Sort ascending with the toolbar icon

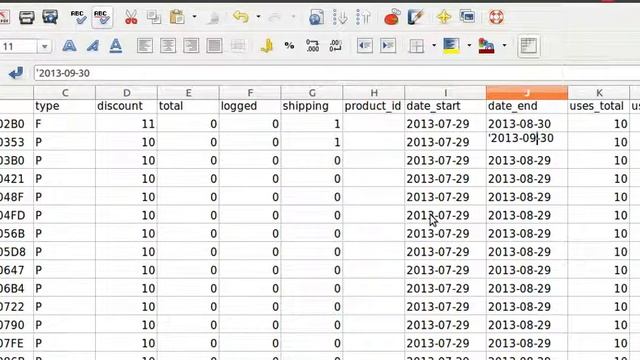(340, 17)
